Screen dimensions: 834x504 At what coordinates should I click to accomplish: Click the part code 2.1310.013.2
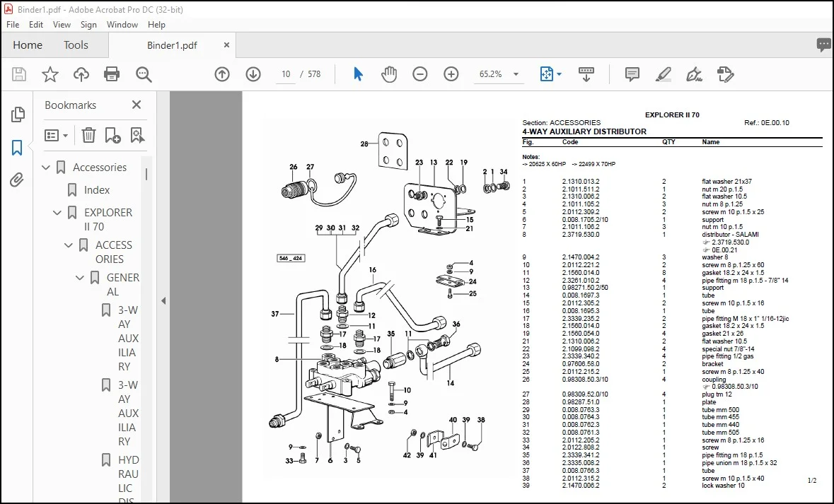[x=580, y=181]
